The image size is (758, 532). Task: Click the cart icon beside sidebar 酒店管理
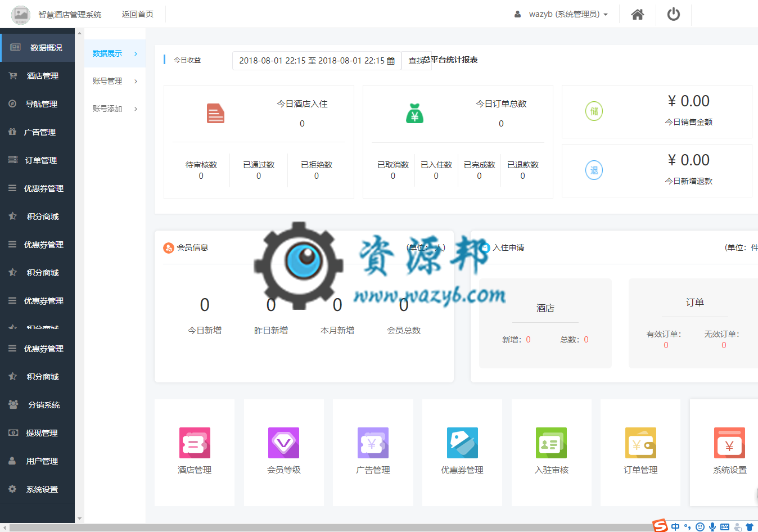tap(13, 75)
